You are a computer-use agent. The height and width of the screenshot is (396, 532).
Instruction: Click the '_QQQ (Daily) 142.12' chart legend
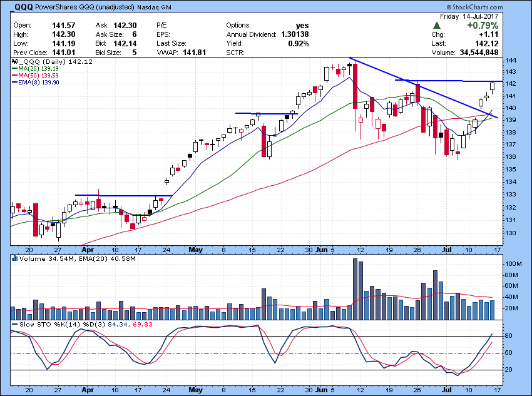point(56,62)
